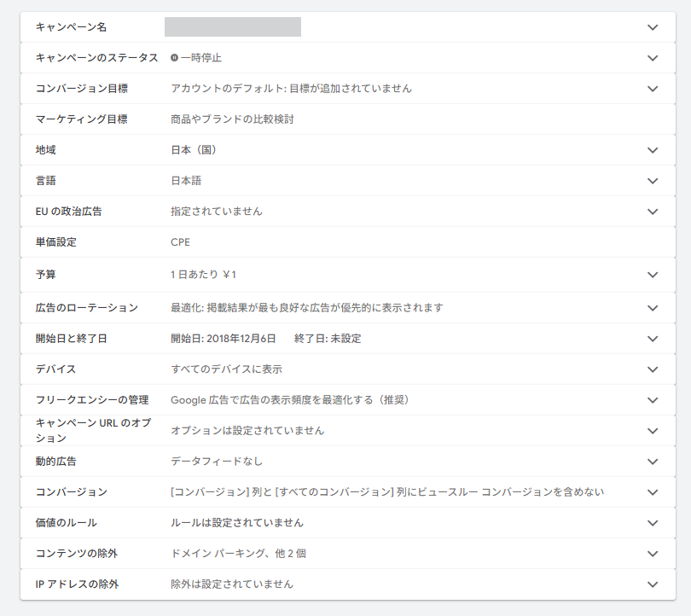Expand the キャンペーン名 row chevron
Screen dimensions: 691x616
[x=653, y=27]
